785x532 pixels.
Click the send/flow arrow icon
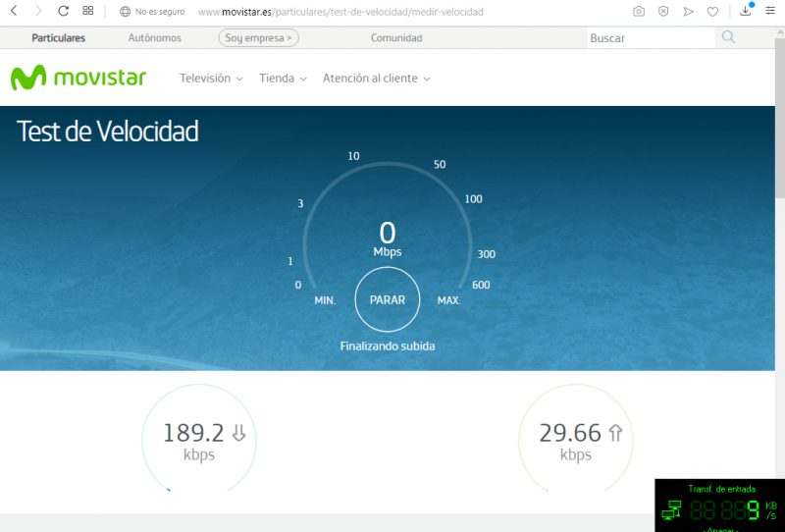coord(689,11)
